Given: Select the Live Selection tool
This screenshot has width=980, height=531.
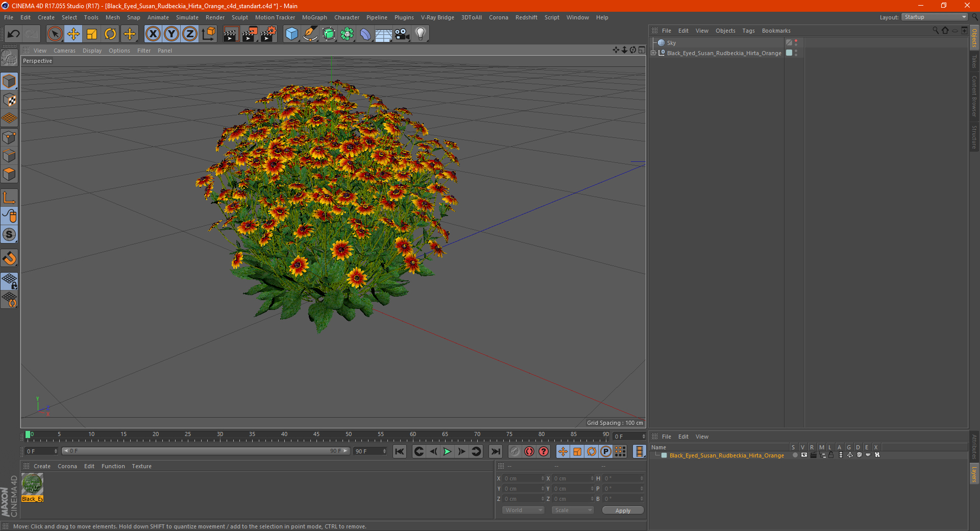Looking at the screenshot, I should (55, 34).
